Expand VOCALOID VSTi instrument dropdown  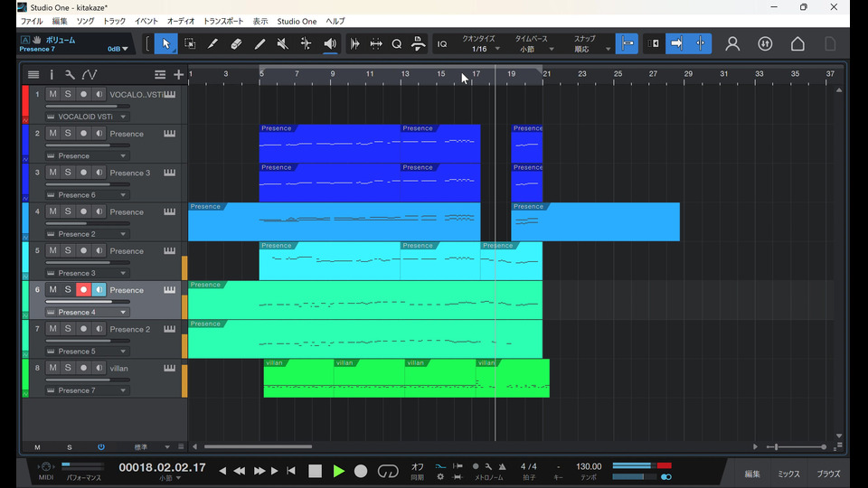point(123,117)
